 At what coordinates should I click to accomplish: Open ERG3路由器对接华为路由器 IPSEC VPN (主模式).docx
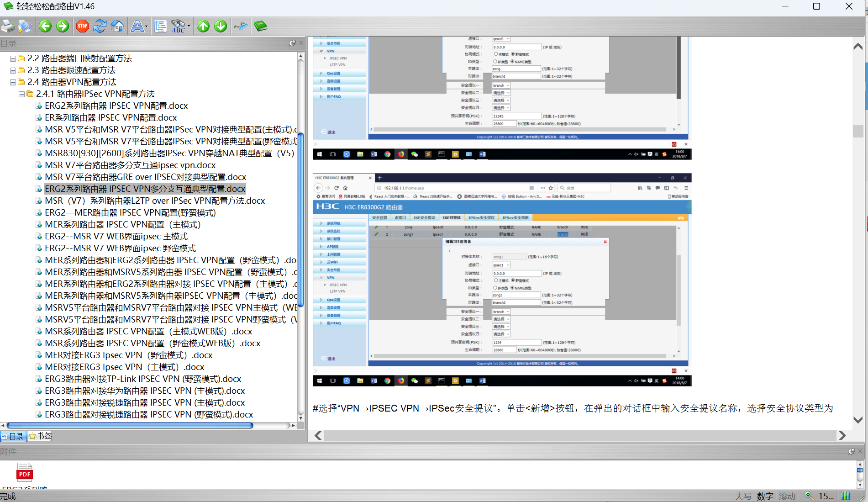click(145, 391)
